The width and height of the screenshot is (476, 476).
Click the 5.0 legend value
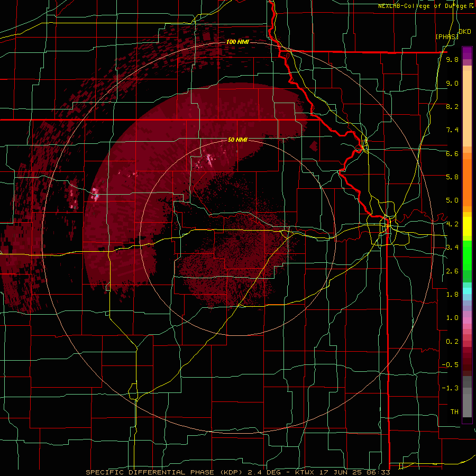tap(452, 200)
